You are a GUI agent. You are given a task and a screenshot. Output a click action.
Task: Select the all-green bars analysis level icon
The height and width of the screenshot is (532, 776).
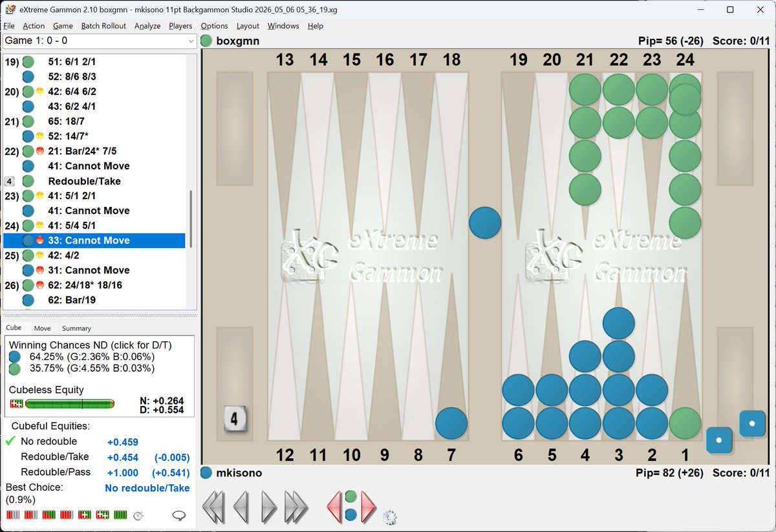(x=120, y=515)
